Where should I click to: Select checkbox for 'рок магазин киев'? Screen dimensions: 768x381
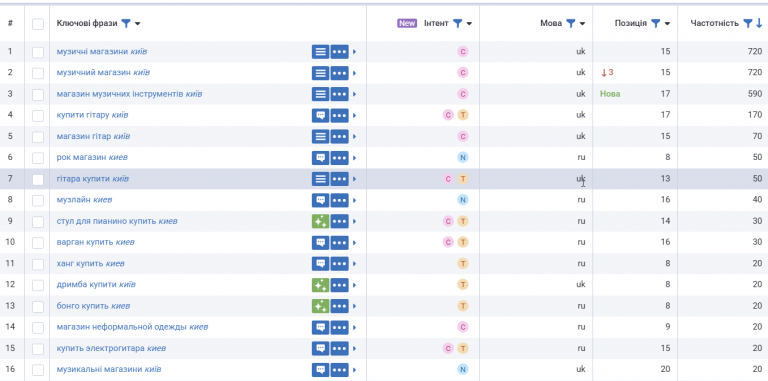38,158
